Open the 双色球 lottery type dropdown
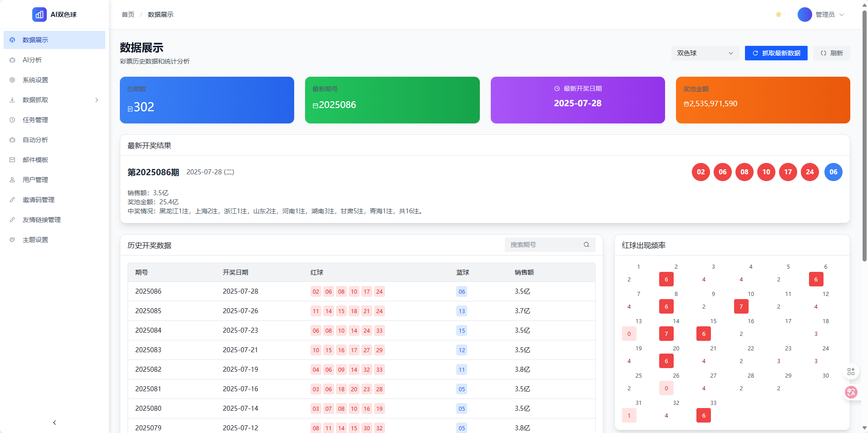868x433 pixels. click(704, 53)
